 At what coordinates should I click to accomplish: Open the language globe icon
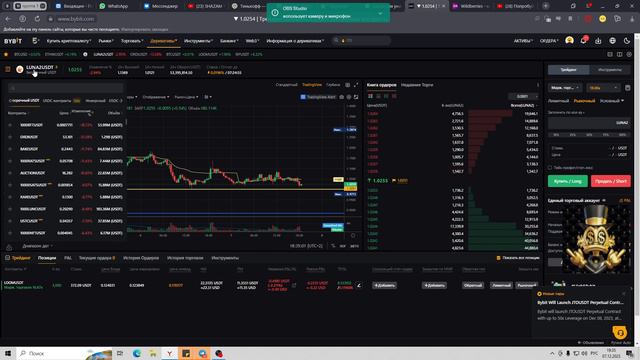(612, 41)
